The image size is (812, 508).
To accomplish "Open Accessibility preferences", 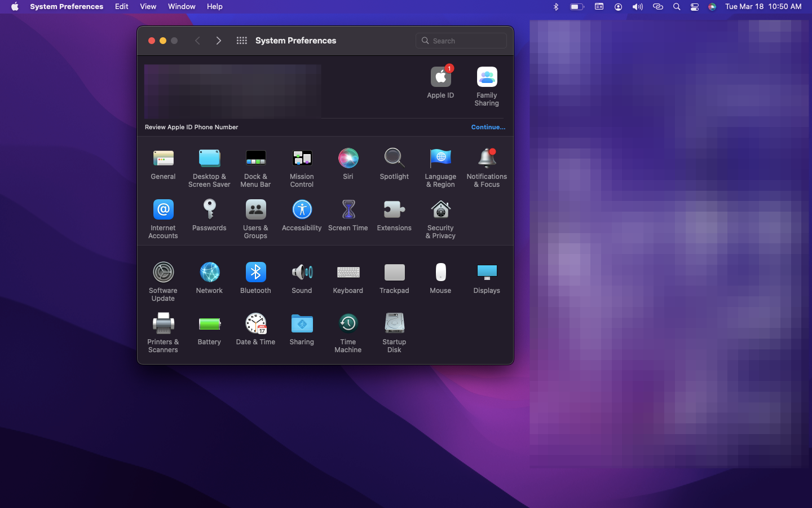I will point(302,216).
